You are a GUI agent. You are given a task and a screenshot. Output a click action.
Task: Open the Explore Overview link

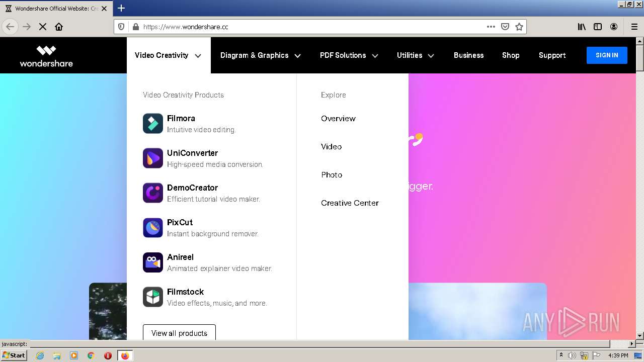(x=338, y=119)
